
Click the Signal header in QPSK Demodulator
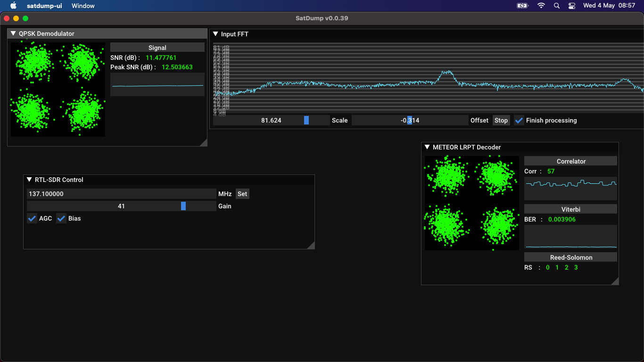[x=157, y=48]
